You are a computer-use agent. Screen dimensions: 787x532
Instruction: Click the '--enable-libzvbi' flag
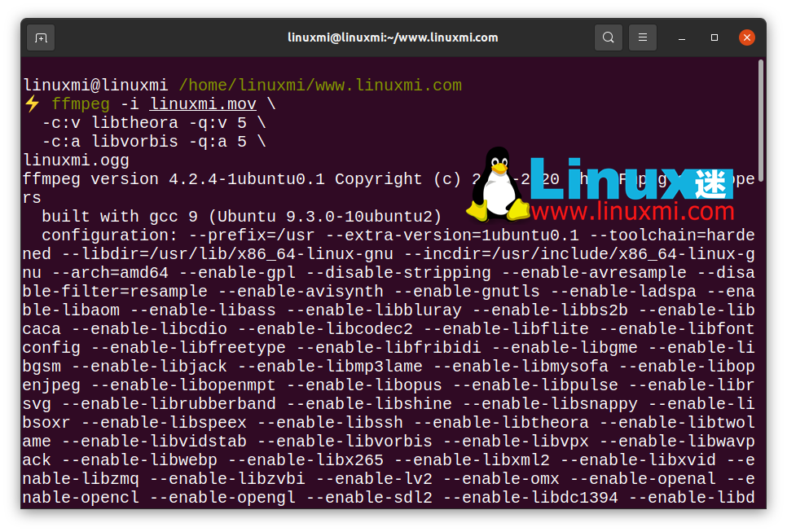point(227,479)
